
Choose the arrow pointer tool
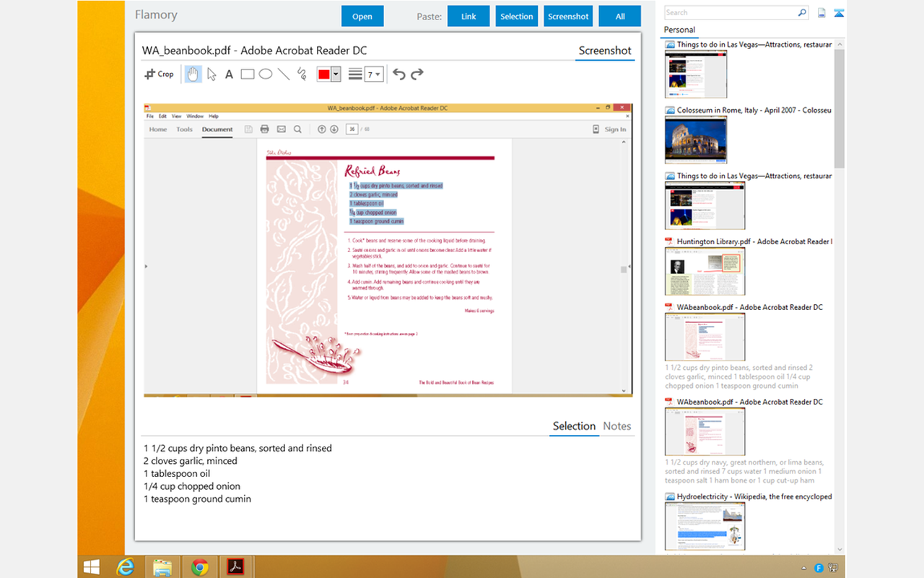212,74
